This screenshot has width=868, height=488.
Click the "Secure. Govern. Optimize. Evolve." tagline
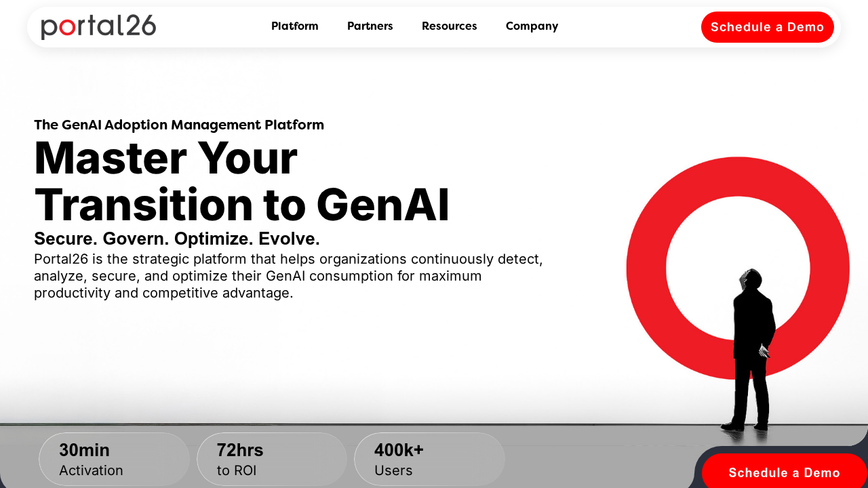[177, 239]
